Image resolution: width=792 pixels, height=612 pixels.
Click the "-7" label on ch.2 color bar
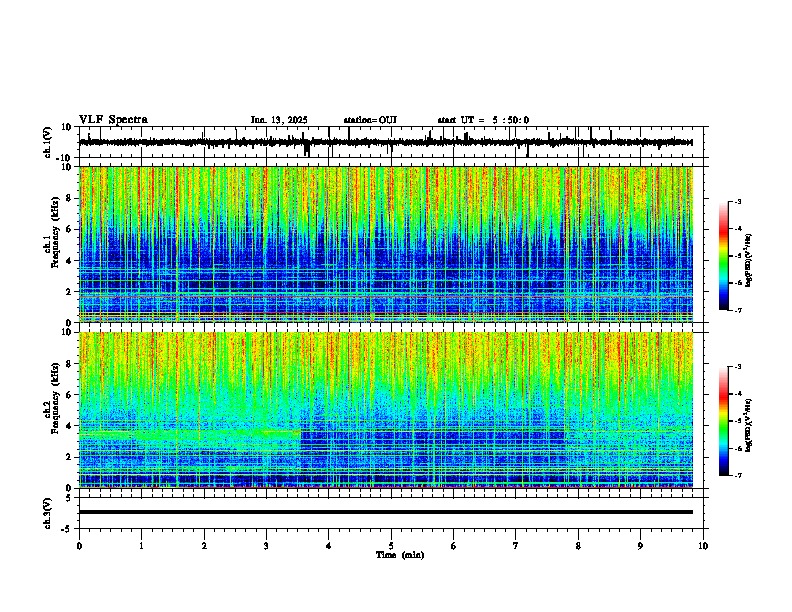pos(738,476)
